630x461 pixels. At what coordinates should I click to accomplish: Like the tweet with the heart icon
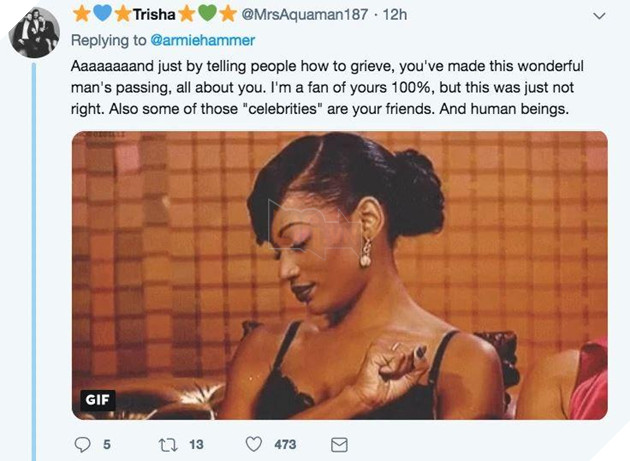pos(254,444)
